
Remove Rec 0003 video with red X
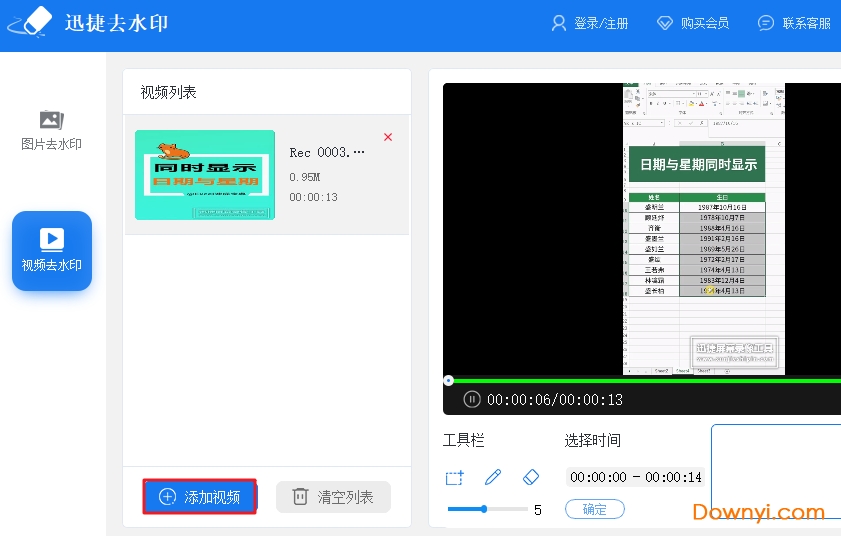pos(388,137)
